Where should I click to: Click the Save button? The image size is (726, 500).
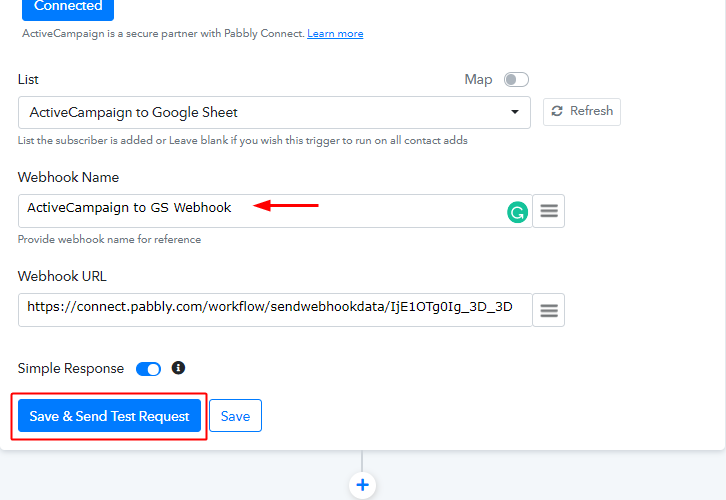(x=235, y=416)
